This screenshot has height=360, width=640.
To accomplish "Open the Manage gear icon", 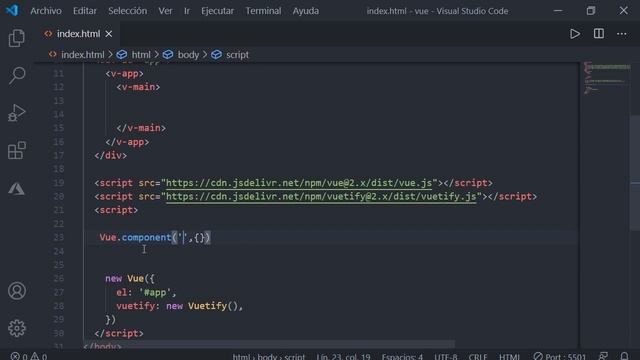I will coord(17,328).
